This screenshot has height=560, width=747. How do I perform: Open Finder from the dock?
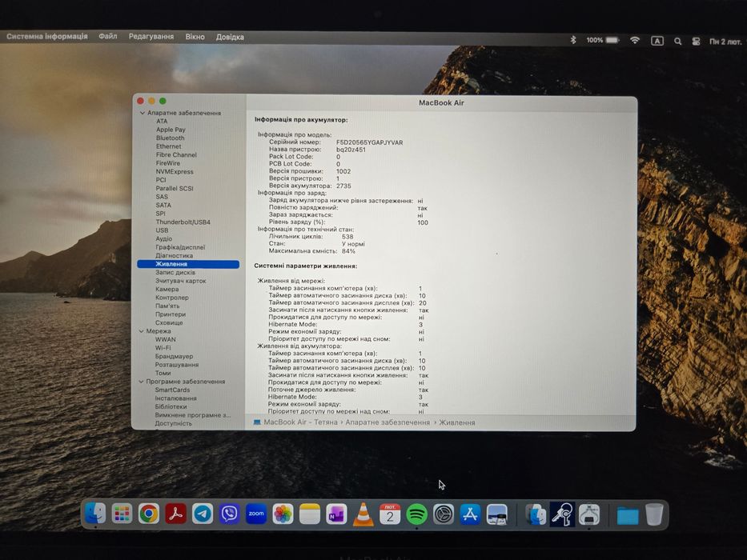(95, 514)
